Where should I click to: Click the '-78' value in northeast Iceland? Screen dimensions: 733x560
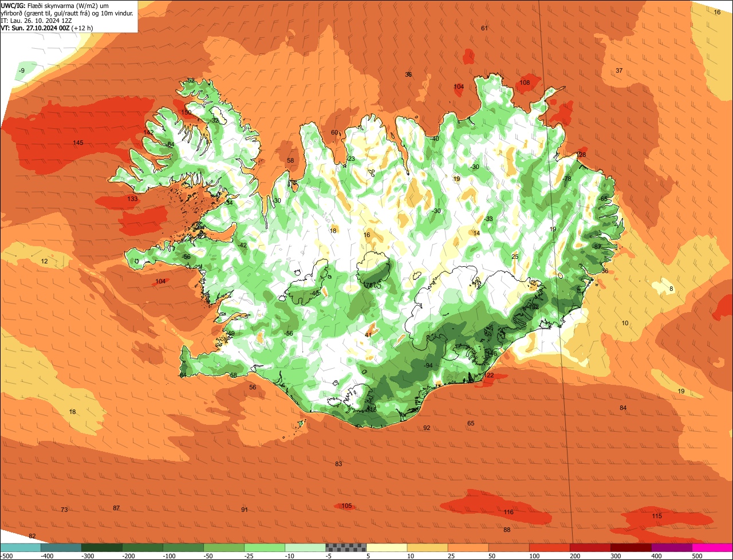coord(567,179)
